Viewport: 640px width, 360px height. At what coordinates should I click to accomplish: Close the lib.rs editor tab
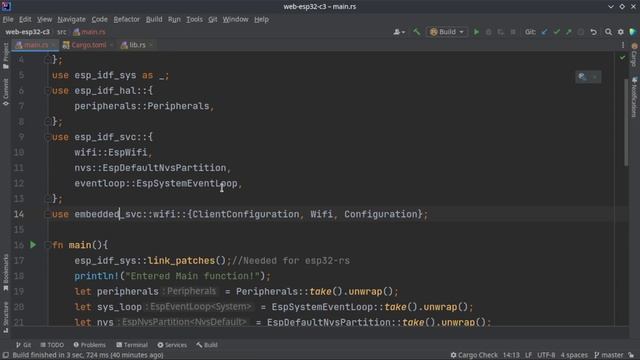coord(151,45)
